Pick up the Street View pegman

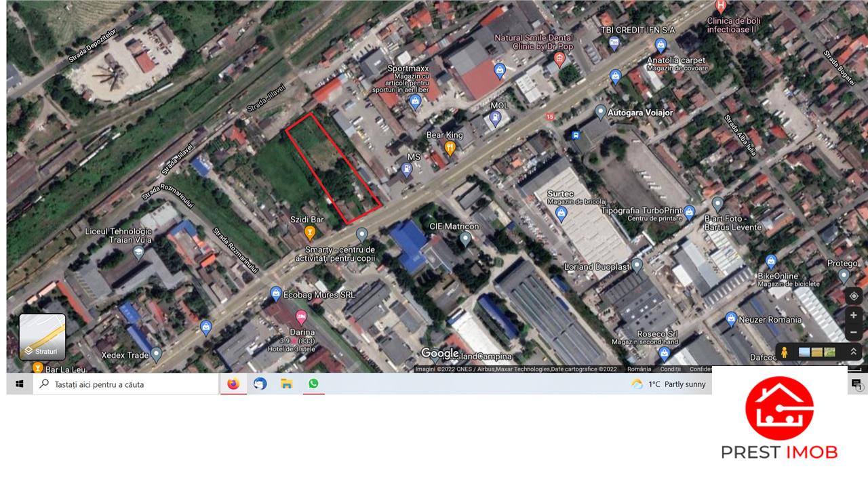coord(785,352)
